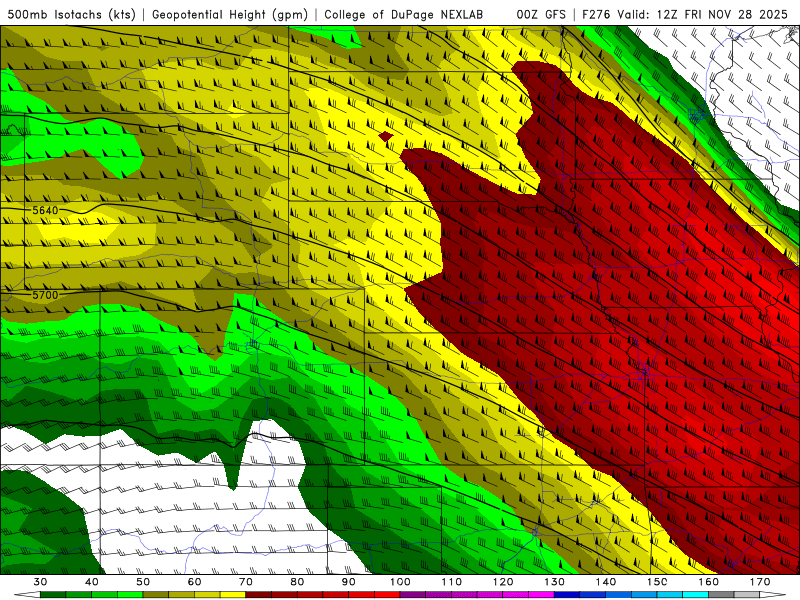Click the darkest green swatch below the 30 label
Screen dimensions: 800x600
pyautogui.click(x=53, y=595)
